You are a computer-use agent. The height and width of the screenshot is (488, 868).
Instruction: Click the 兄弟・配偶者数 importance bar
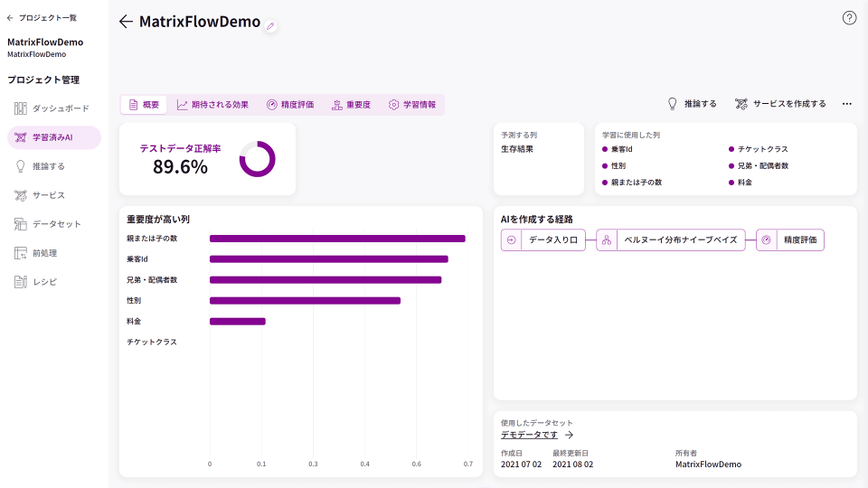325,280
